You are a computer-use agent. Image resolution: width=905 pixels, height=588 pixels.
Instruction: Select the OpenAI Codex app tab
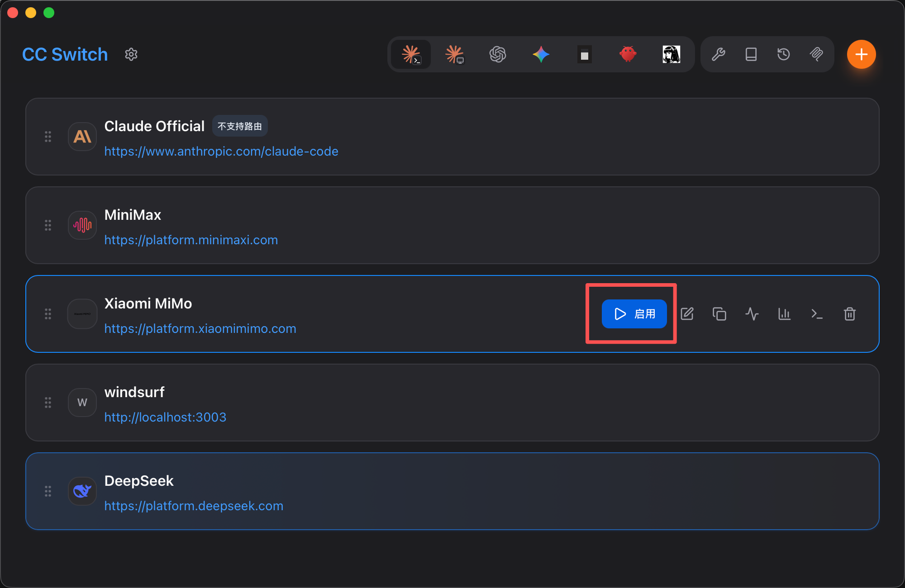(498, 54)
